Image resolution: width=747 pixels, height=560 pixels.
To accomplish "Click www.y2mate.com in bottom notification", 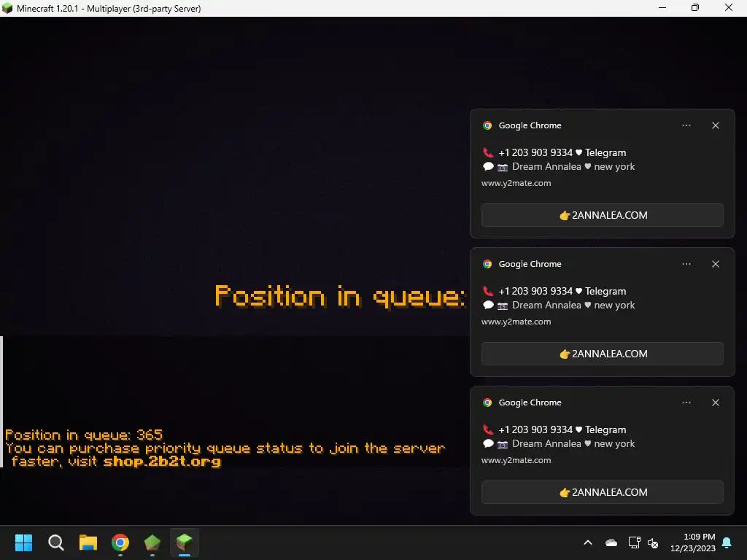I will coord(516,460).
